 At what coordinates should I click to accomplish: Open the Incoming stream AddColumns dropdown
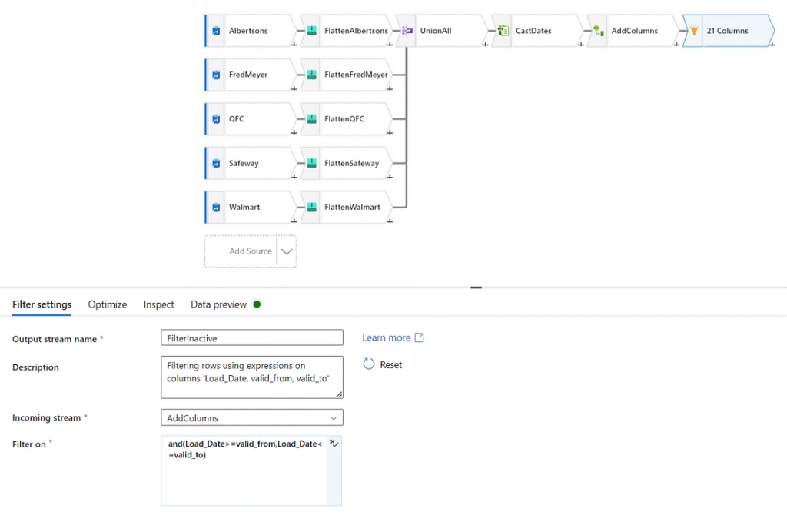[x=252, y=417]
